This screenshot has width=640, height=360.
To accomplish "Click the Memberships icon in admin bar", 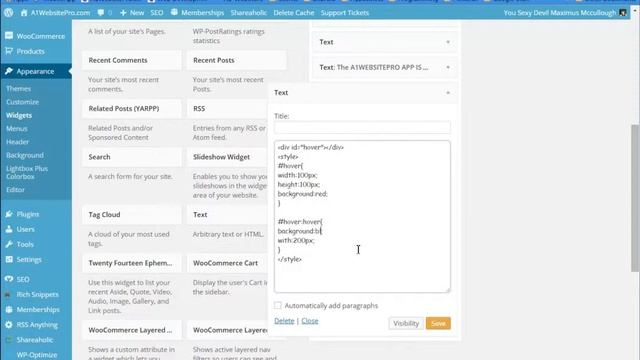I will [174, 12].
